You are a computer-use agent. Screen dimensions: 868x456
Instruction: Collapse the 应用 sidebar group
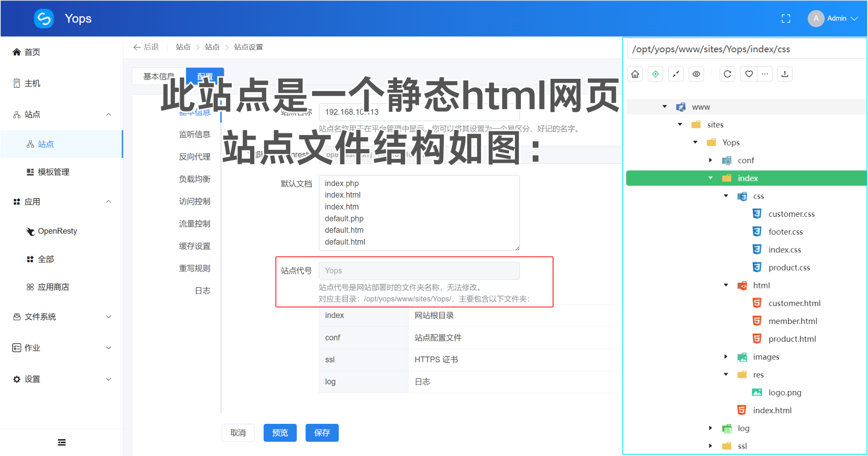tap(108, 202)
